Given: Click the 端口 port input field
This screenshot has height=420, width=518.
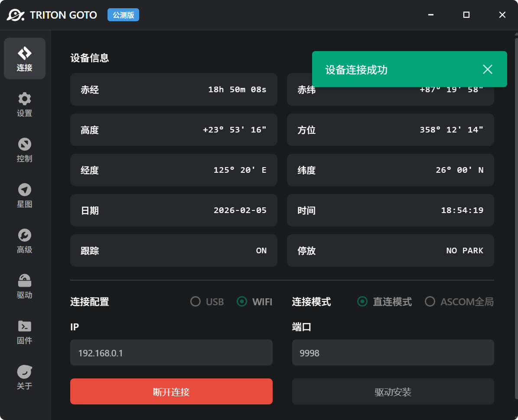Looking at the screenshot, I should pos(393,352).
